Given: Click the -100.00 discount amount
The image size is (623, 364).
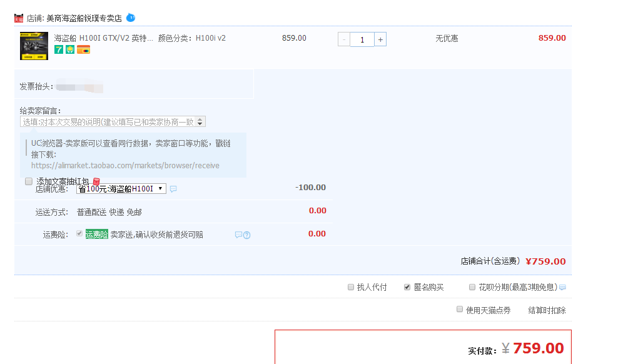Looking at the screenshot, I should [x=310, y=187].
